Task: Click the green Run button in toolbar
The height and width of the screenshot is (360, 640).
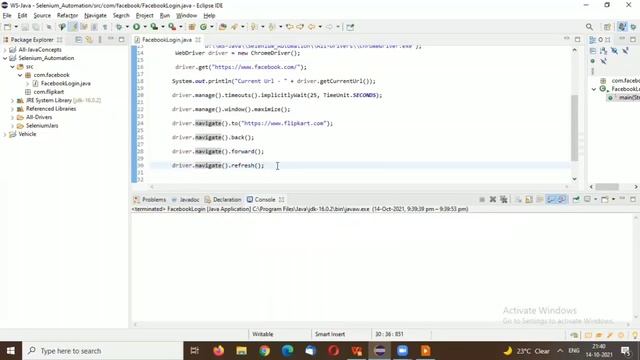Action: [x=136, y=27]
